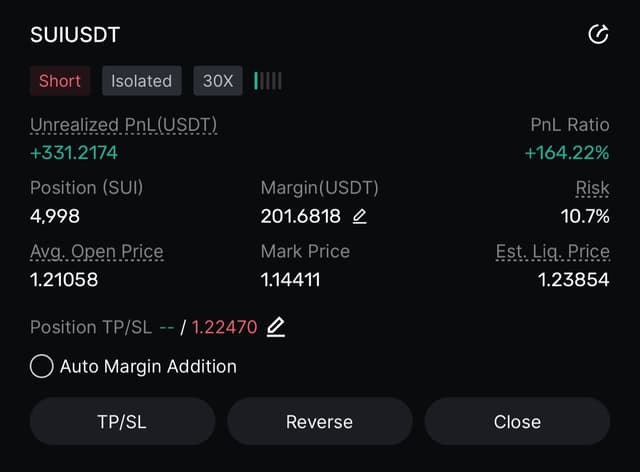Click the PnL Ratio +164.22% value
The width and height of the screenshot is (640, 472).
click(567, 153)
